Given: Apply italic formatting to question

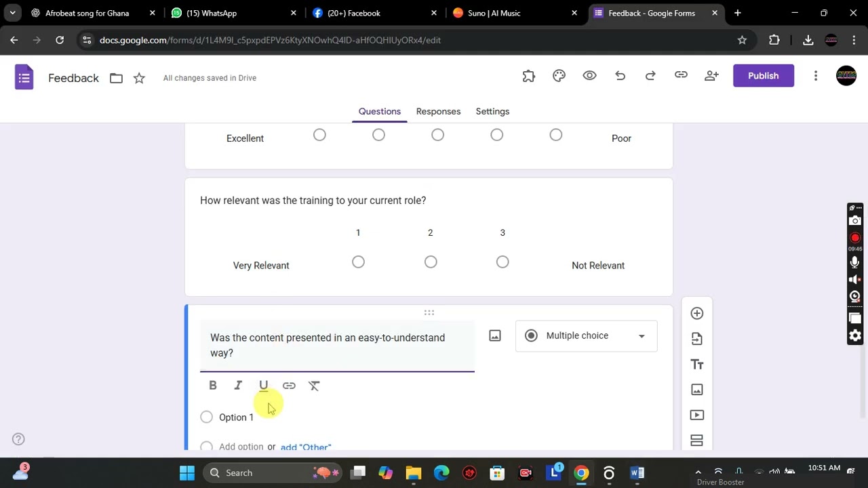Looking at the screenshot, I should pyautogui.click(x=238, y=386).
